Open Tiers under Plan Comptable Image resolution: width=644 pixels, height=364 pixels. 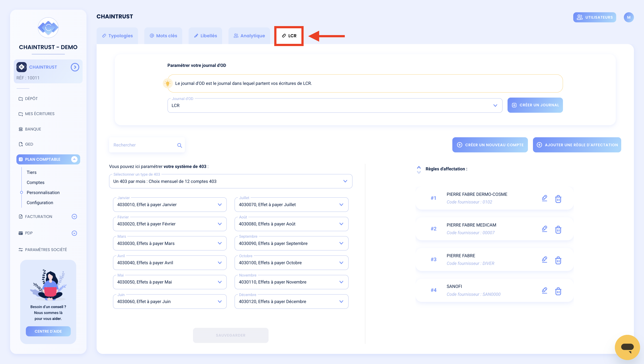click(32, 172)
